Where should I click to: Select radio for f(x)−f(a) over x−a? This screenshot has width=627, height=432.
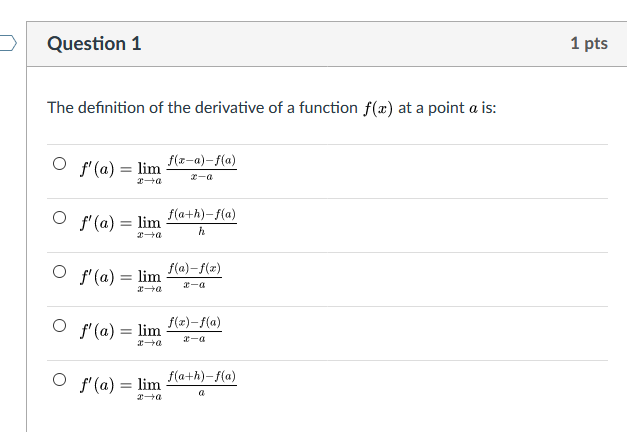click(59, 326)
